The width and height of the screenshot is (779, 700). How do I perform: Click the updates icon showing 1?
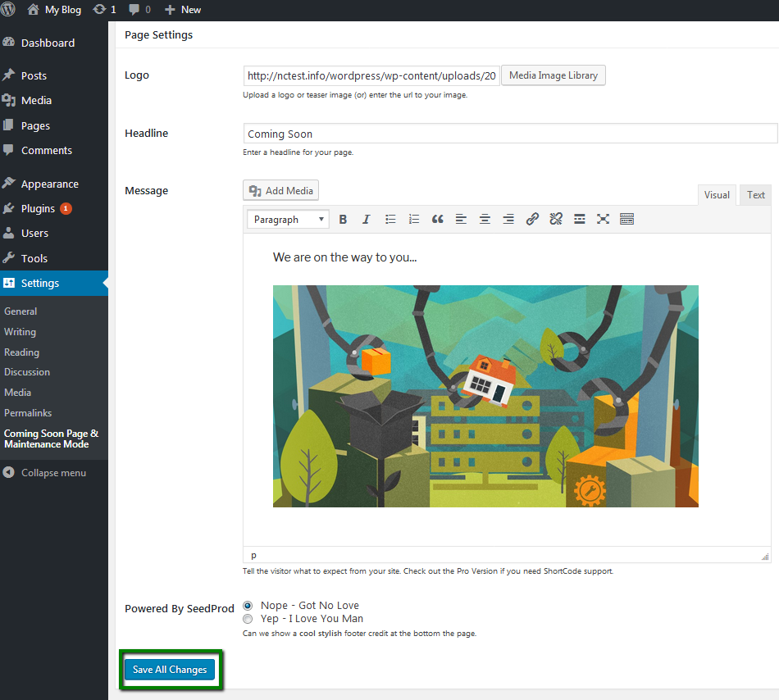(104, 10)
